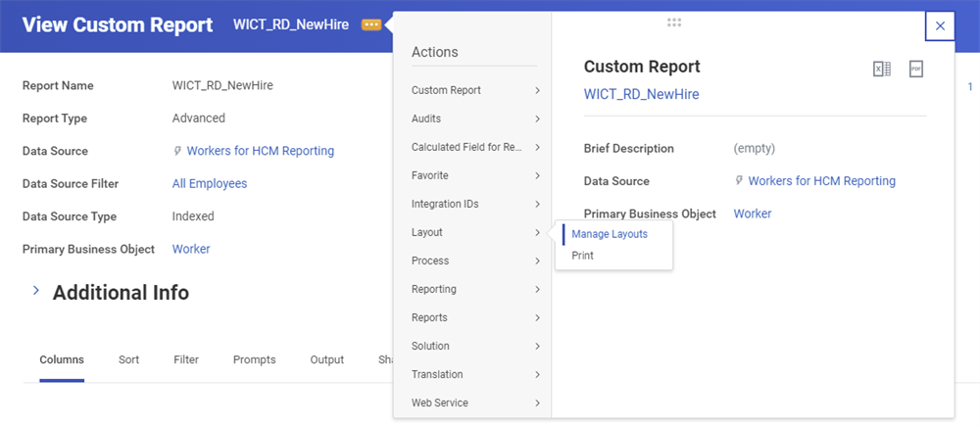
Task: Click the Indexed data source type value
Action: coord(193,216)
